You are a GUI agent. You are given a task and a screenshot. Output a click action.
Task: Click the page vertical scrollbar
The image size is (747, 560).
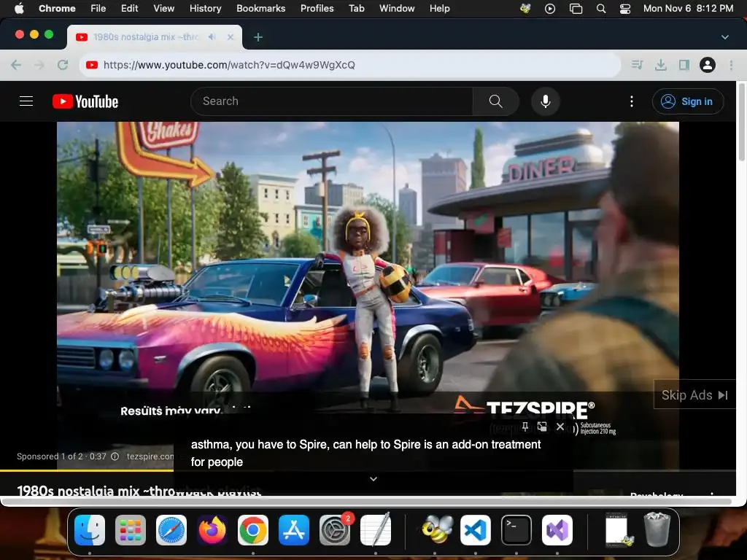tap(741, 124)
